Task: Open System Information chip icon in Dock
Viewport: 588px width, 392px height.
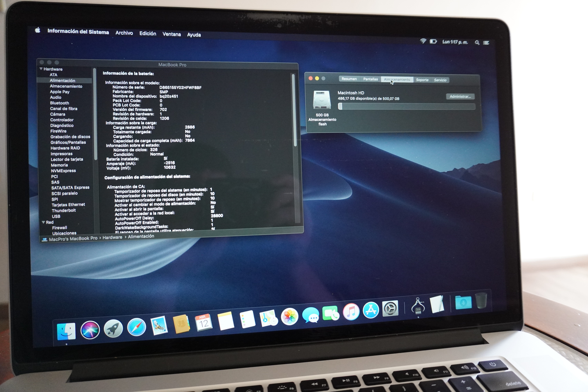Action: pyautogui.click(x=418, y=306)
